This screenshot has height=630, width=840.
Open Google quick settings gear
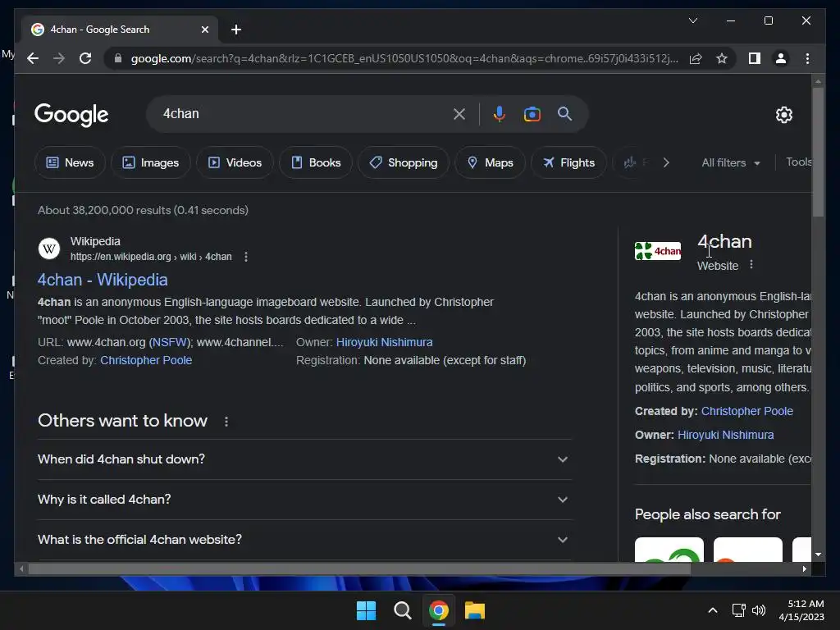pyautogui.click(x=783, y=114)
